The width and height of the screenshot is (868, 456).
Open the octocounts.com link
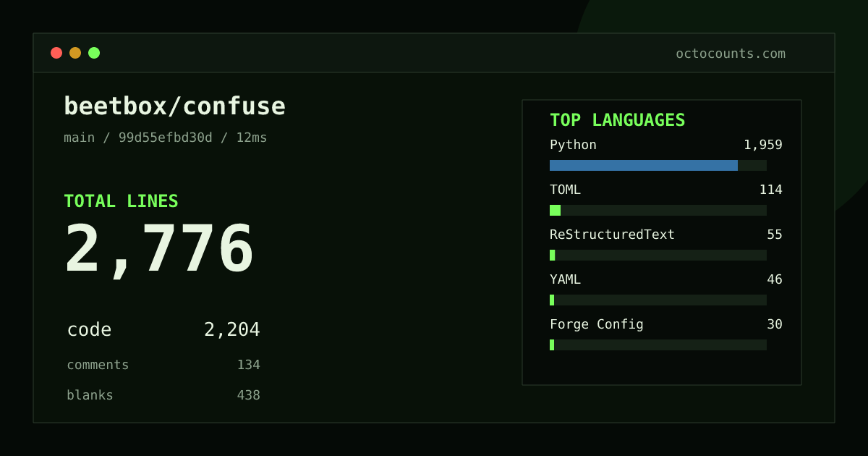731,54
